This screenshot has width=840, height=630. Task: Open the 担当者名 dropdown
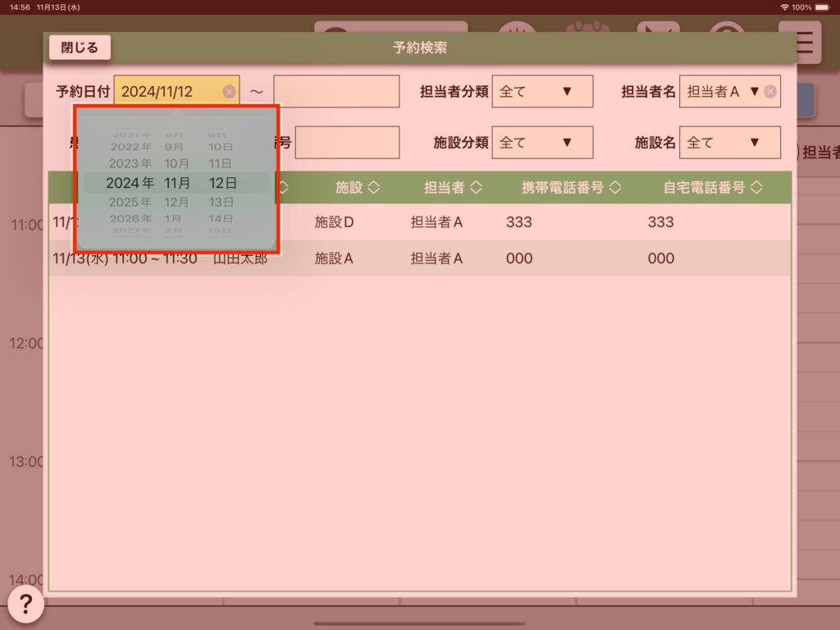click(722, 92)
